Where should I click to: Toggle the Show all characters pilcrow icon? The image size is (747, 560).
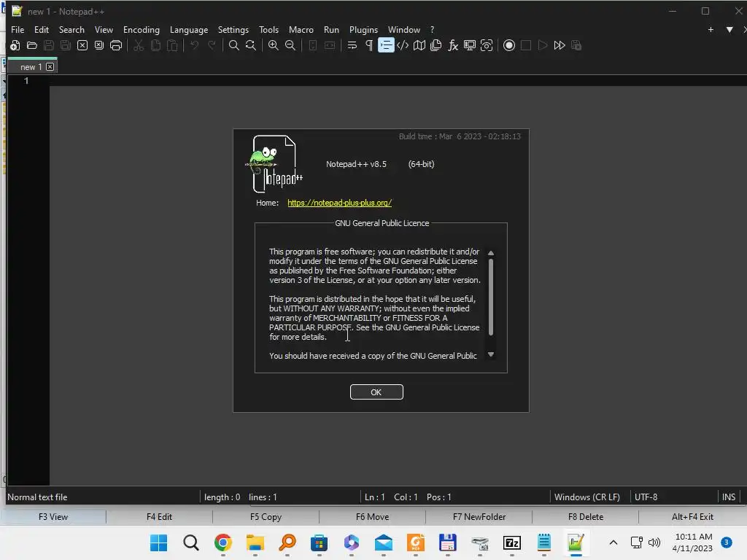[x=369, y=45]
